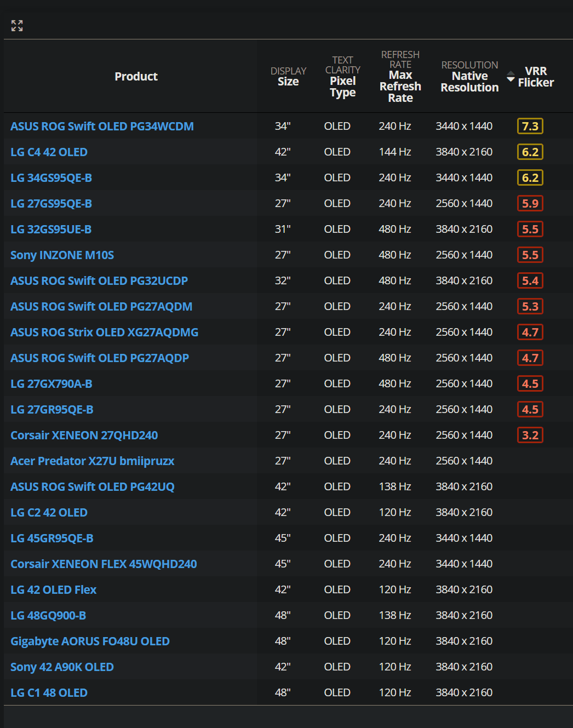
Task: Open the Corsair XENEON 27QHD240 link
Action: 84,435
